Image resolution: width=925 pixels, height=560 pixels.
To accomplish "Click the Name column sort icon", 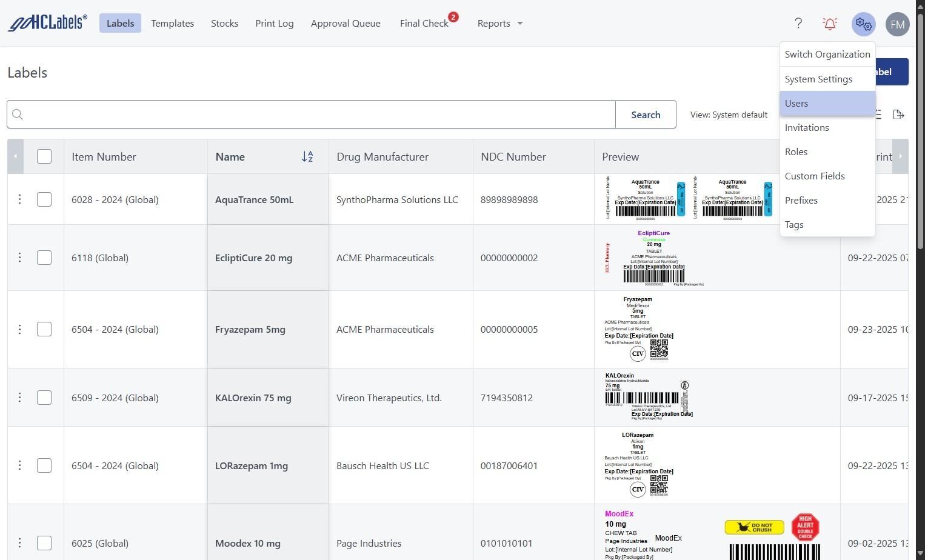I will click(x=307, y=157).
